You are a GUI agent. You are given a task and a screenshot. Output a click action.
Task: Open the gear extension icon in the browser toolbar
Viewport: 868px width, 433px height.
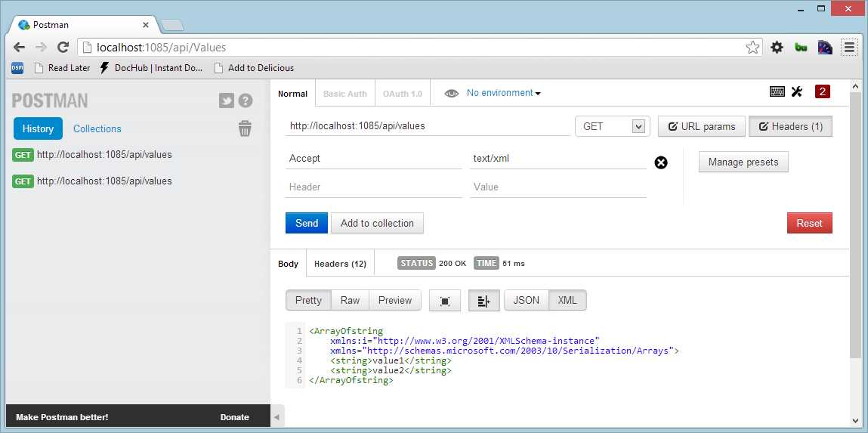777,47
